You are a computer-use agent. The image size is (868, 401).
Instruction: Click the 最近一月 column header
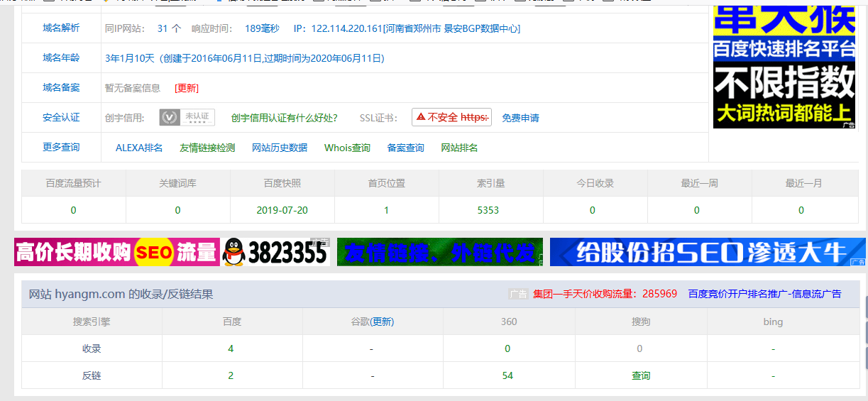point(804,183)
